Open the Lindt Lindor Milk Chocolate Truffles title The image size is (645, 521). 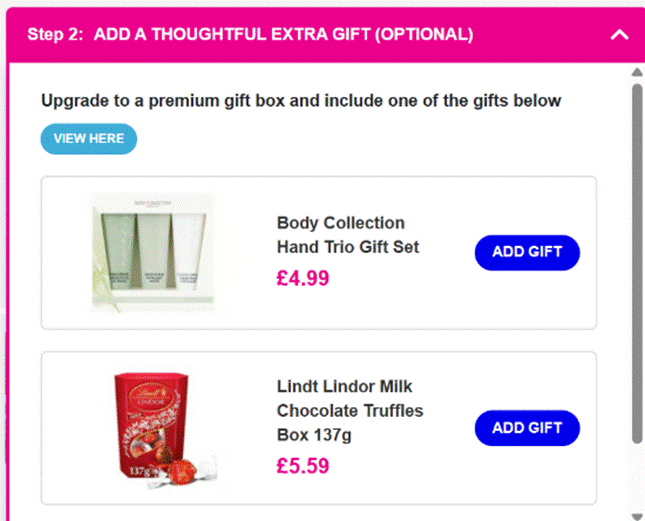349,411
